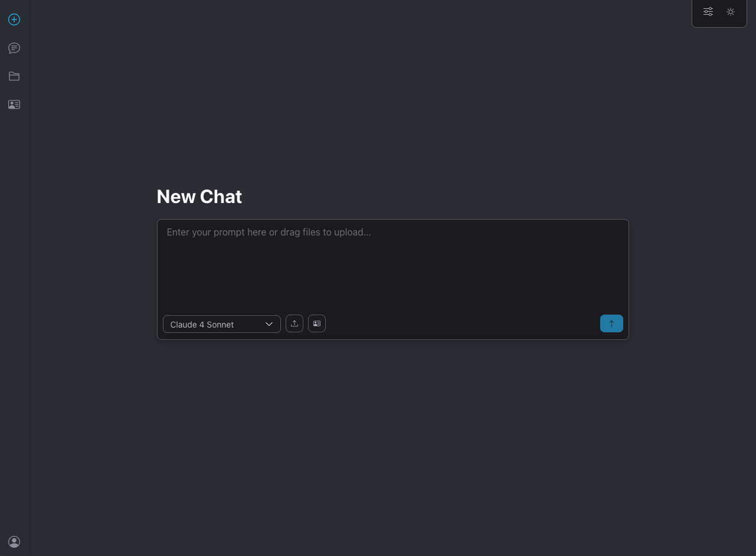Click the empty space between upload and send buttons
This screenshot has width=756, height=556.
[463, 323]
